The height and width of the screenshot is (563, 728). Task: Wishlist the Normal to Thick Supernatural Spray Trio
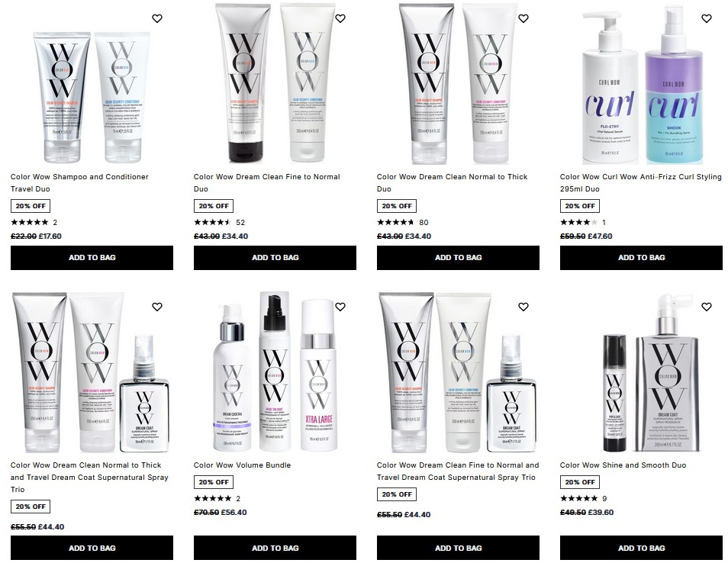click(x=157, y=307)
